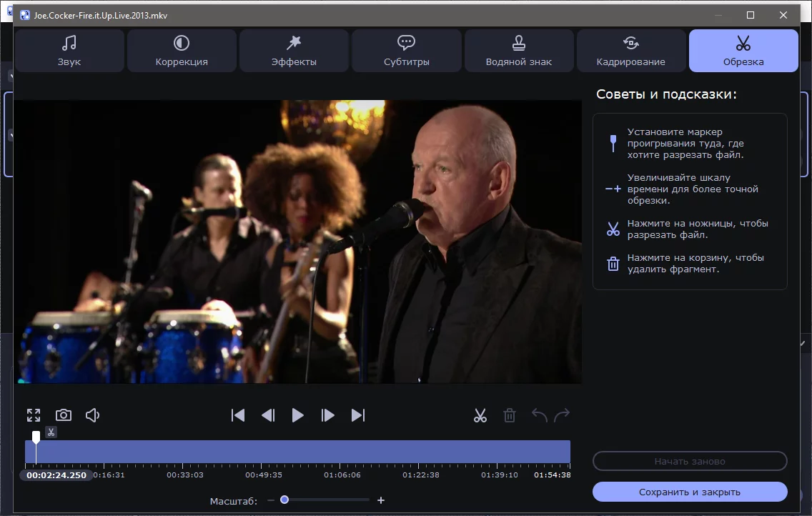812x516 pixels.
Task: Jump to the beginning of the video
Action: point(238,415)
